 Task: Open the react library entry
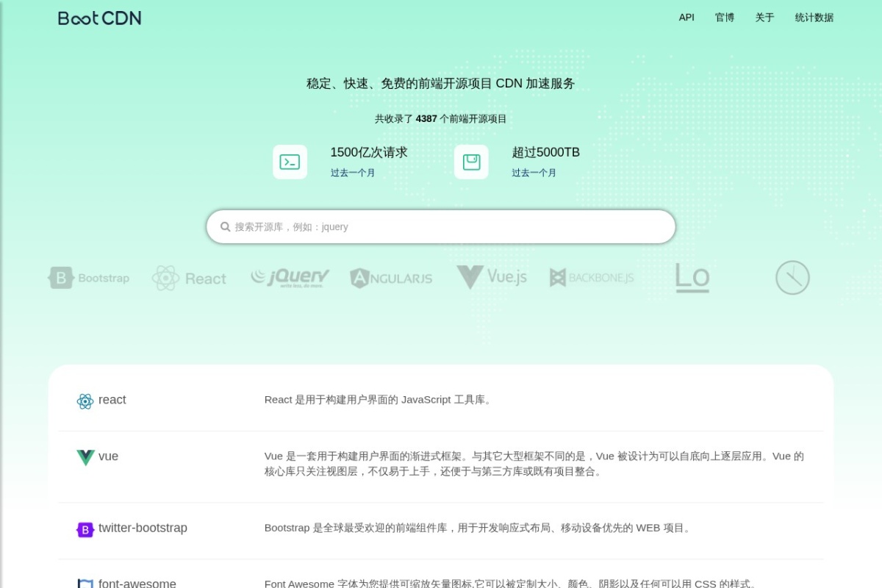coord(441,401)
